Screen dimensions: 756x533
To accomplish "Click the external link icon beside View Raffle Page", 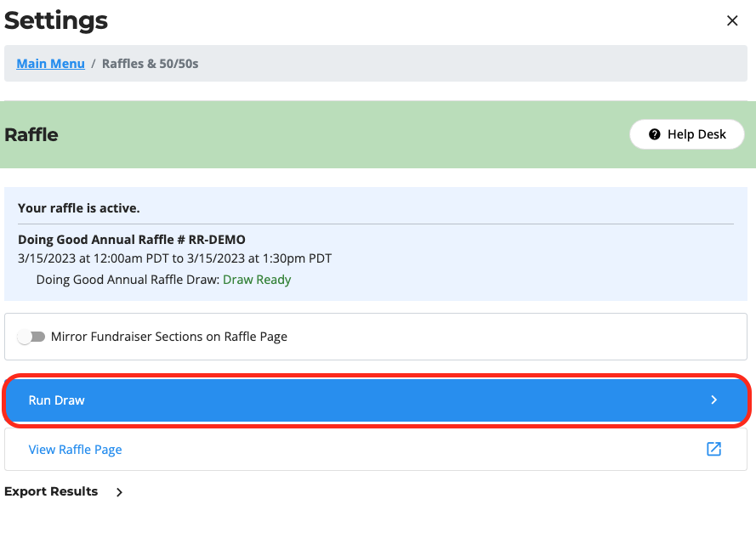I will coord(714,449).
